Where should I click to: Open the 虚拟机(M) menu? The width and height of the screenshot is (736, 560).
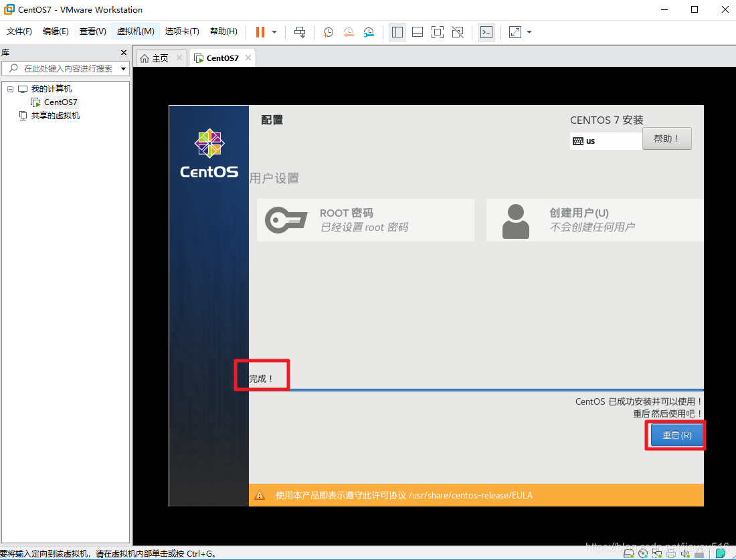coord(136,31)
